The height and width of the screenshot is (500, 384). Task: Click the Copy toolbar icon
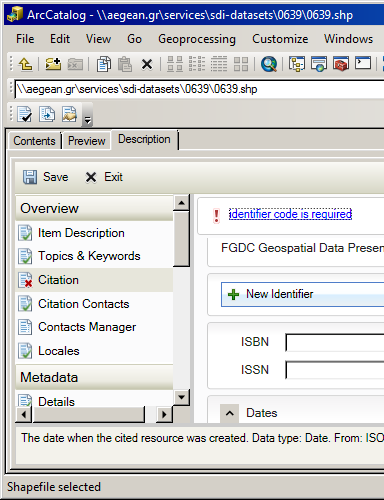104,64
